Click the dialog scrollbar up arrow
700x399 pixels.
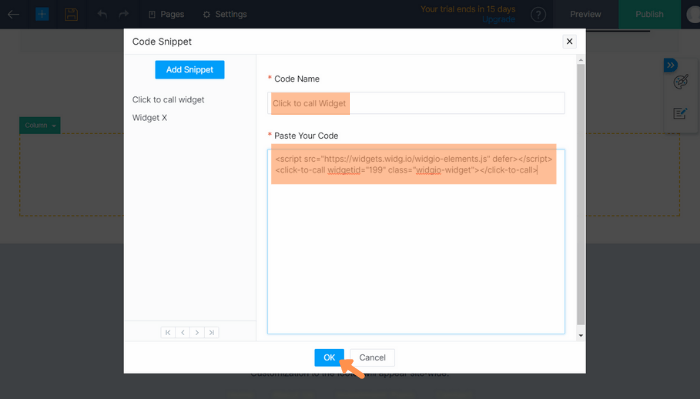pos(581,60)
